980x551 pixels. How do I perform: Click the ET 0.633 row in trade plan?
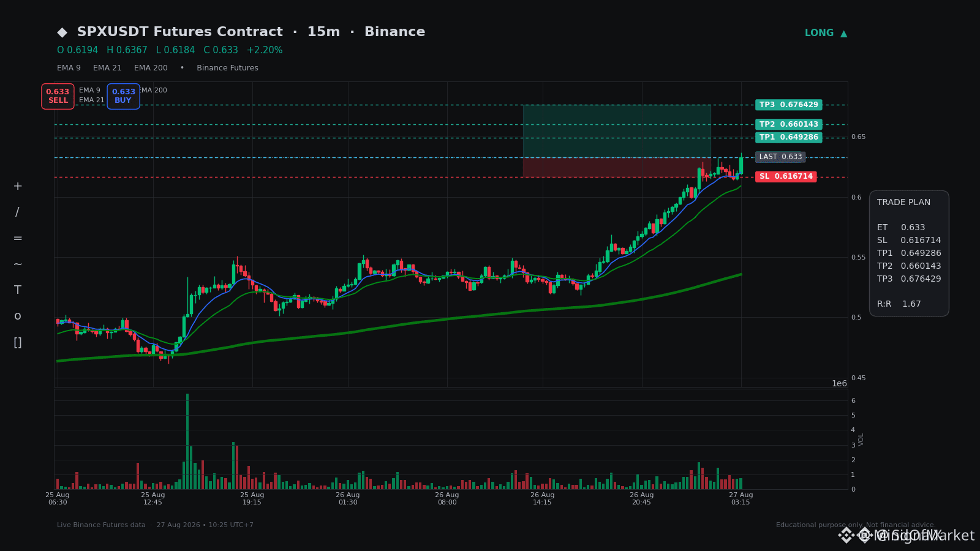[901, 228]
